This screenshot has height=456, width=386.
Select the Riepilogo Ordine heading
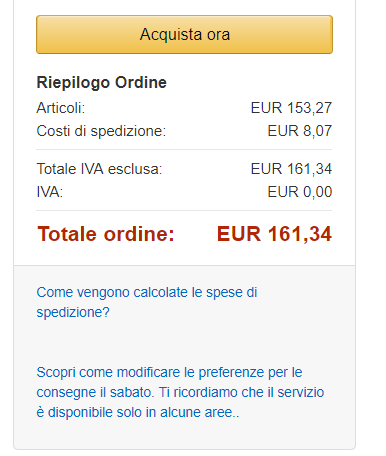pyautogui.click(x=101, y=82)
